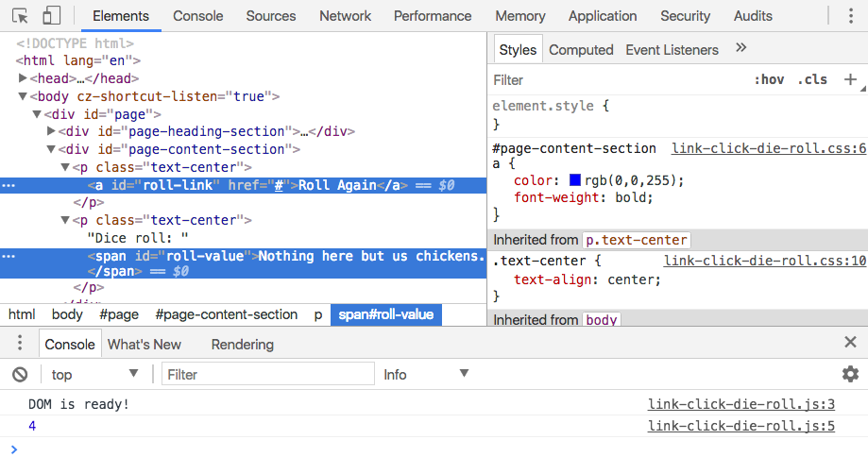The image size is (868, 457).
Task: Open the Application panel tab
Action: click(603, 16)
